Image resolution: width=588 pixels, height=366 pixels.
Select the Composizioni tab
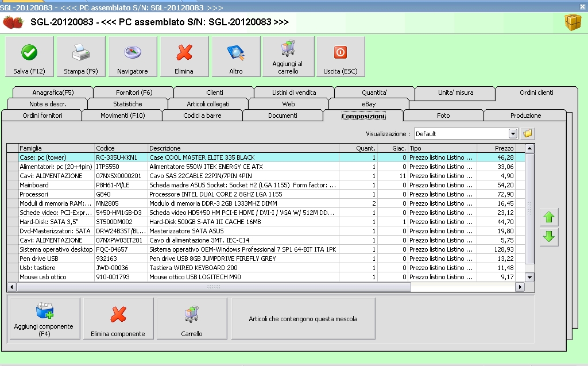click(x=363, y=116)
